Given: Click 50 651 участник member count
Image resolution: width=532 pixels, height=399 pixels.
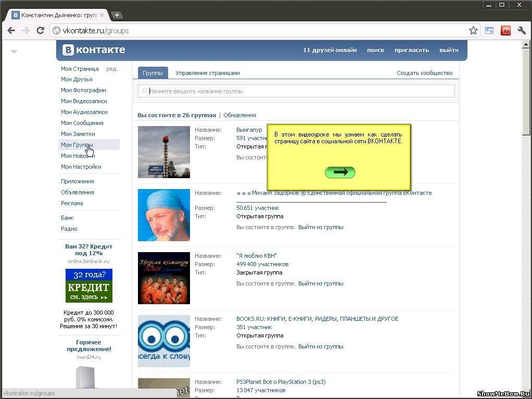Looking at the screenshot, I should [258, 208].
